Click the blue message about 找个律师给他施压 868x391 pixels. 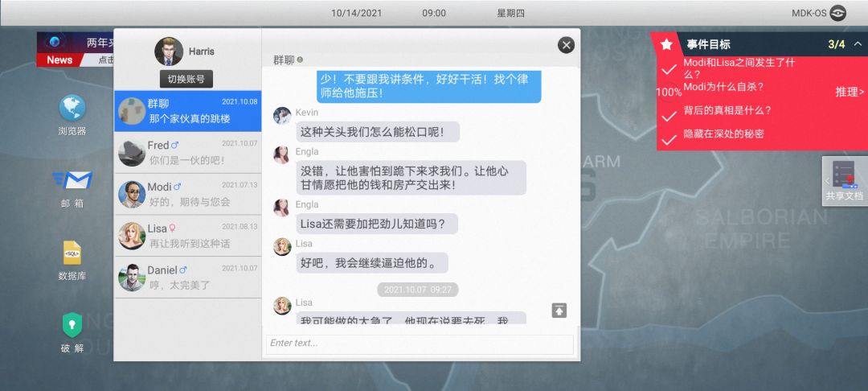point(428,86)
